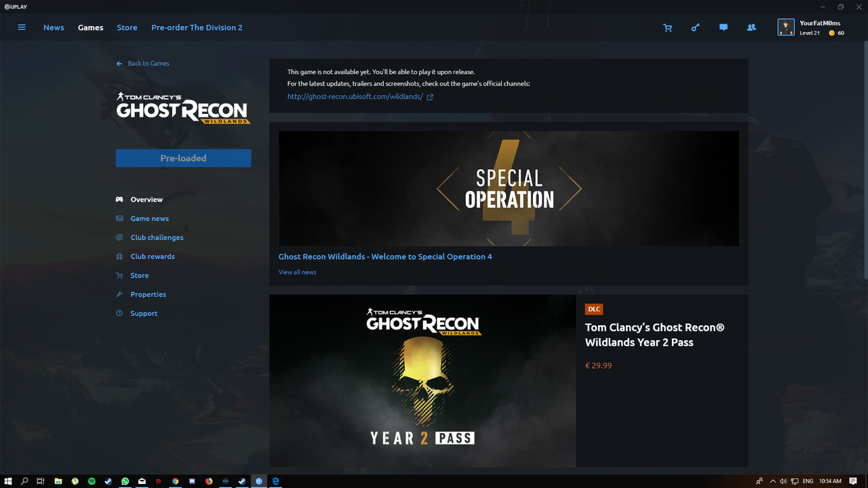Click the taskbar network icon
868x488 pixels.
click(795, 481)
